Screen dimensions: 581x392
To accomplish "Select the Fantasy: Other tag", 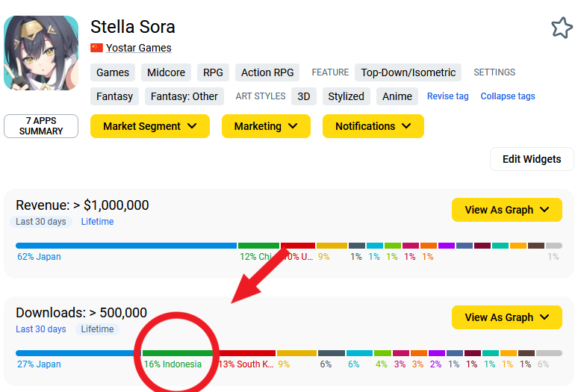I will click(x=184, y=96).
